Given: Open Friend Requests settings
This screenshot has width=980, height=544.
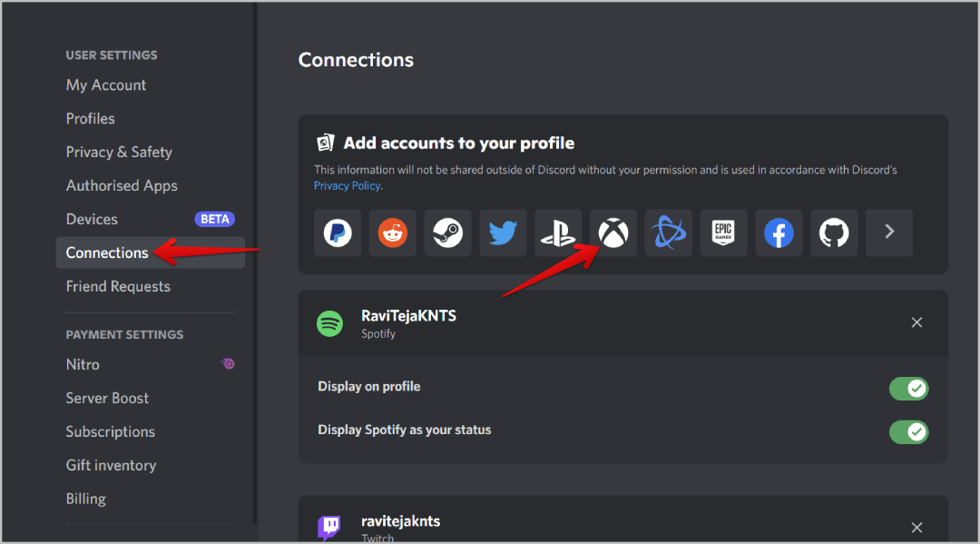Looking at the screenshot, I should click(x=150, y=286).
